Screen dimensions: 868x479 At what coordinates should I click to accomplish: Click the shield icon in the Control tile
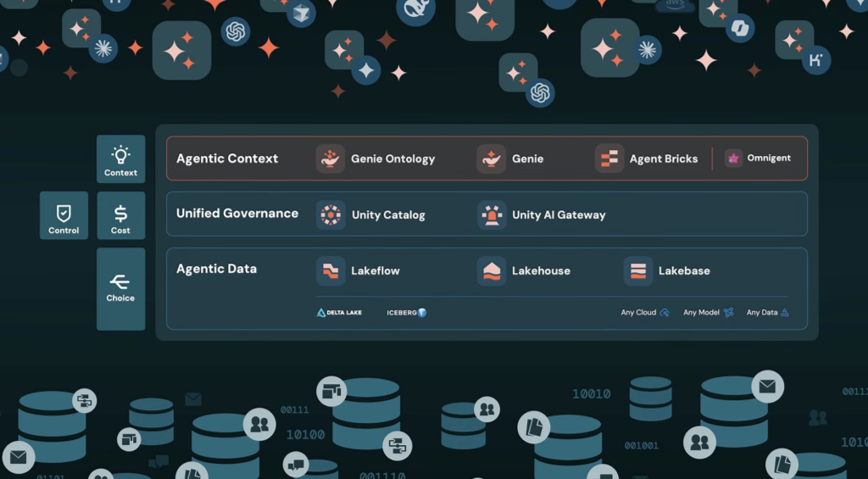click(x=64, y=213)
